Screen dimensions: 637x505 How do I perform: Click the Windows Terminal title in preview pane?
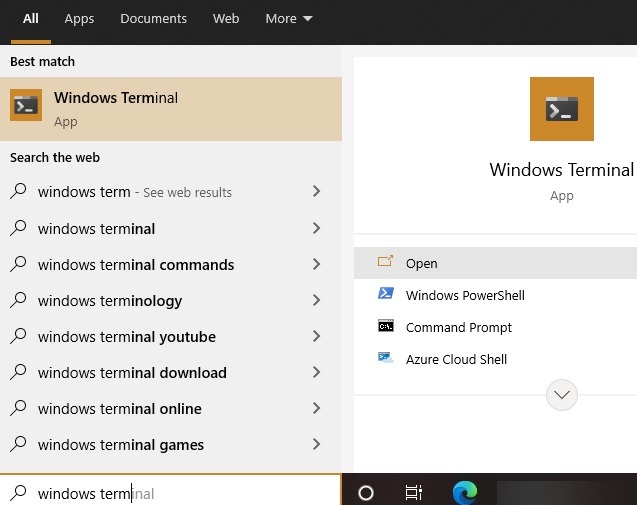[x=561, y=169]
